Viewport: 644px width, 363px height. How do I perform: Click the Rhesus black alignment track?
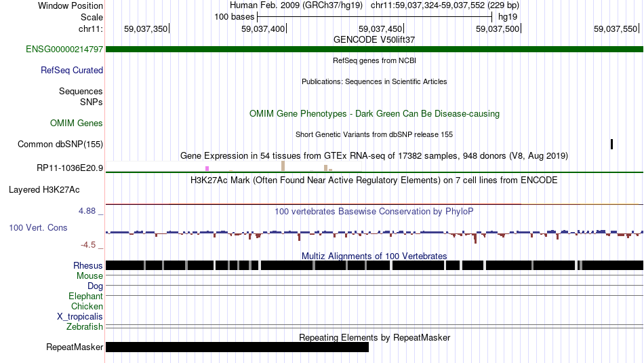(x=374, y=265)
